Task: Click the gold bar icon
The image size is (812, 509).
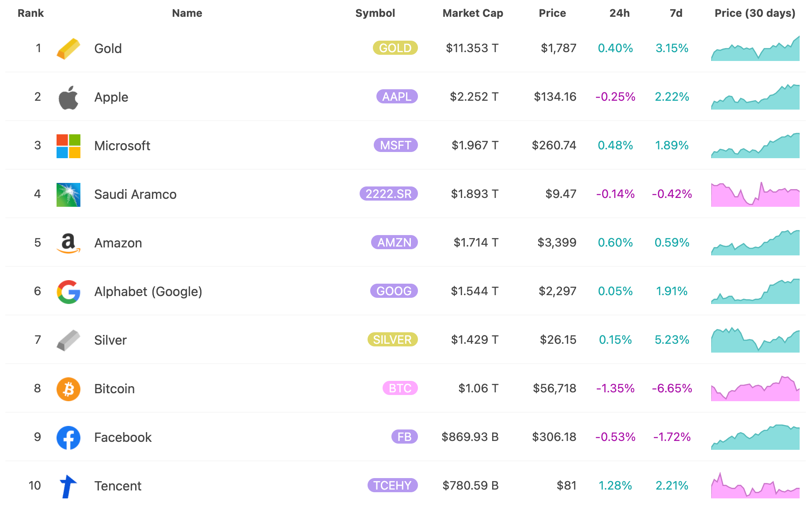Action: [x=68, y=49]
